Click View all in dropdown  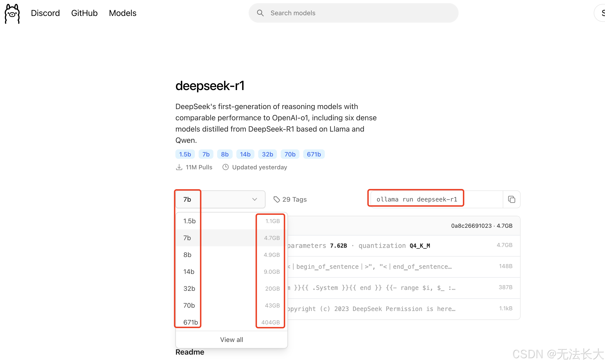click(231, 339)
